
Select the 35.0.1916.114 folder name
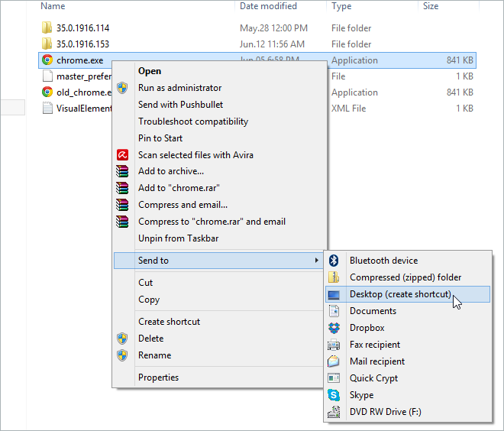[83, 28]
